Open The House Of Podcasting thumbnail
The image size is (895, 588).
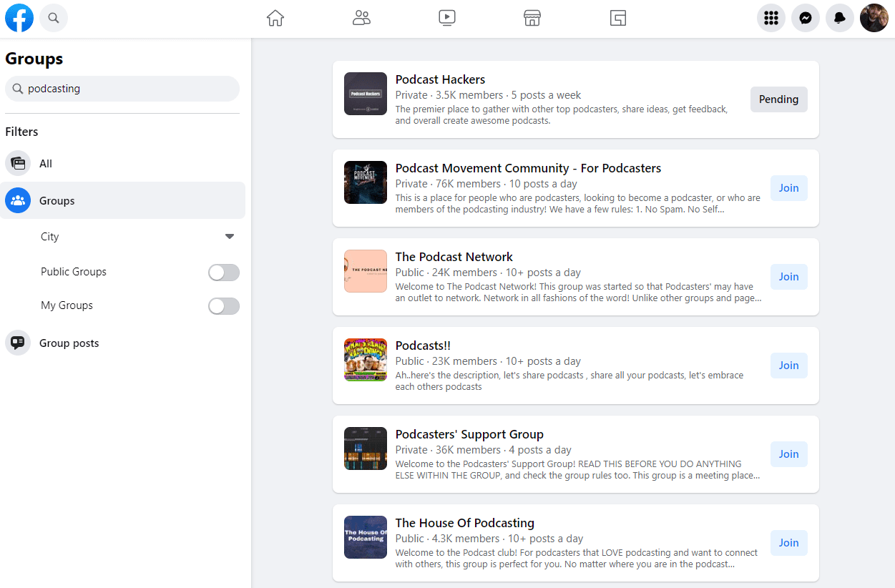366,537
